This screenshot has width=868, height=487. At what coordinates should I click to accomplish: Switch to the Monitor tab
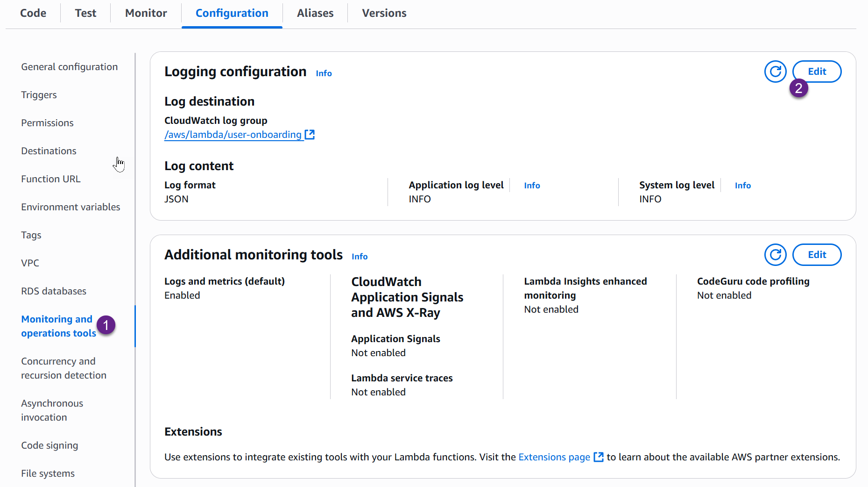(145, 13)
